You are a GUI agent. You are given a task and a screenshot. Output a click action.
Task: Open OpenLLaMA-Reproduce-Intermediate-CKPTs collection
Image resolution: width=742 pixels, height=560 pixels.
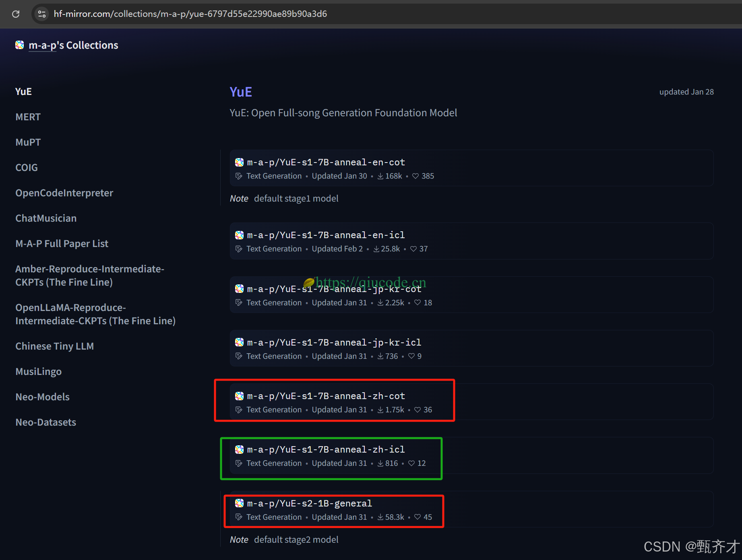[x=95, y=314]
